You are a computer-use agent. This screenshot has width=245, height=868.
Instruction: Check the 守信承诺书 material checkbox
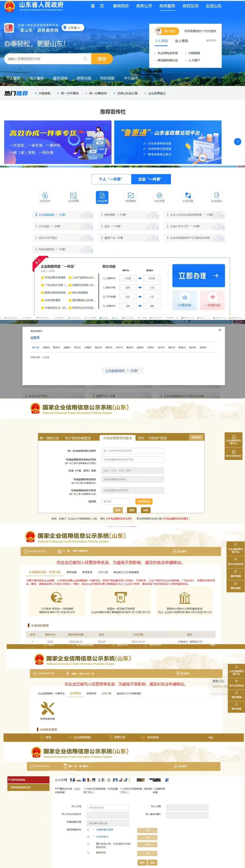(x=88, y=836)
